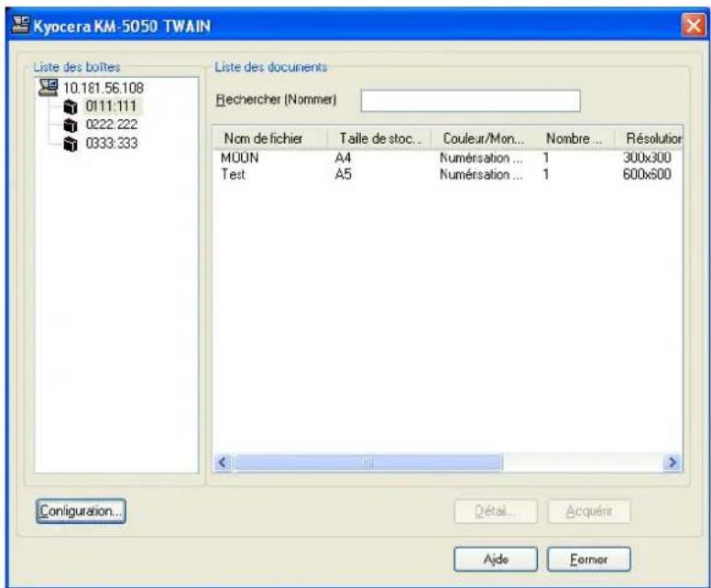Sort by the Couleur/Mon... column header
Image resolution: width=711 pixels, height=588 pixels.
[484, 138]
